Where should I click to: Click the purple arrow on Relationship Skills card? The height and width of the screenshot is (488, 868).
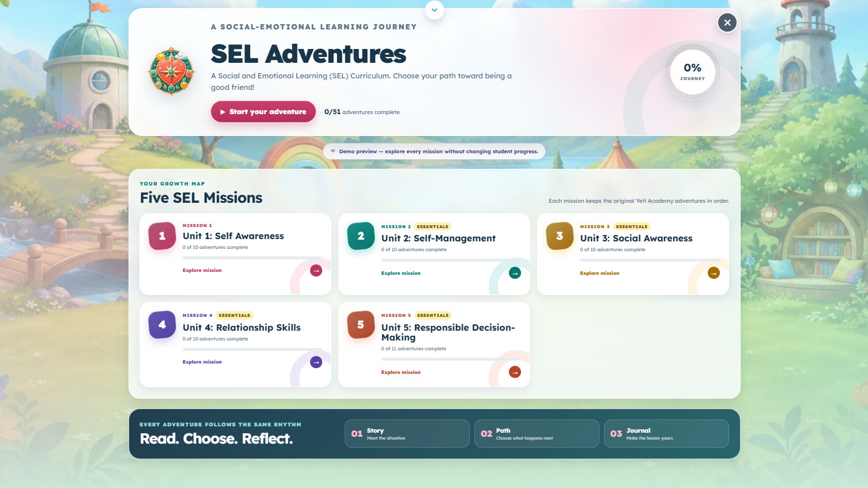point(316,362)
